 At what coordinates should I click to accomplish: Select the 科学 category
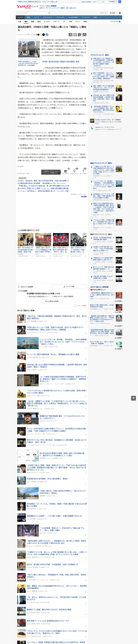[x=71, y=21]
